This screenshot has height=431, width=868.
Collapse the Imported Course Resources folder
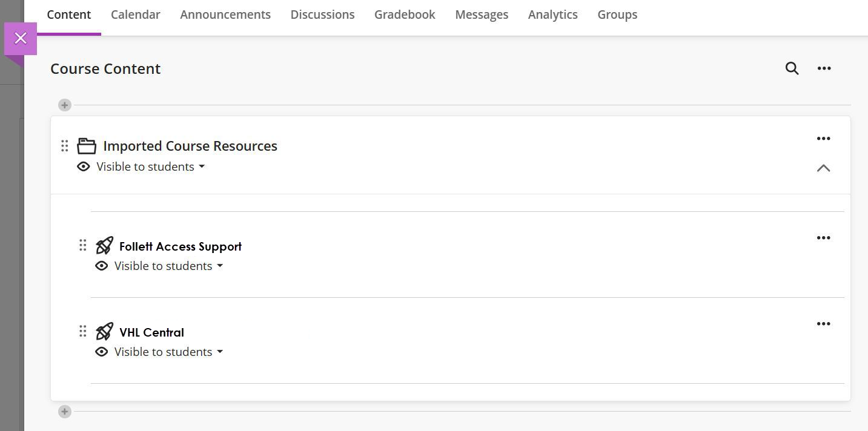(x=823, y=168)
